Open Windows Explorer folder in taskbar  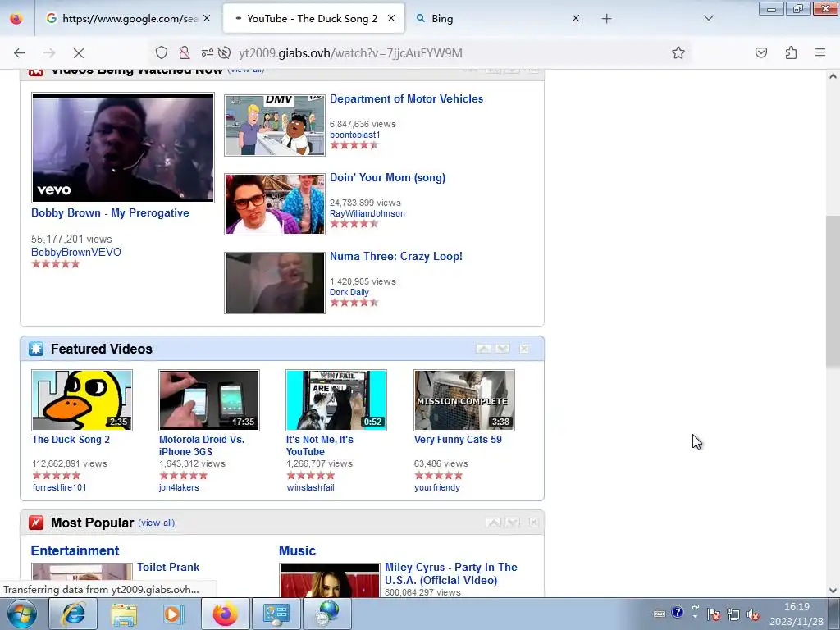(x=124, y=614)
